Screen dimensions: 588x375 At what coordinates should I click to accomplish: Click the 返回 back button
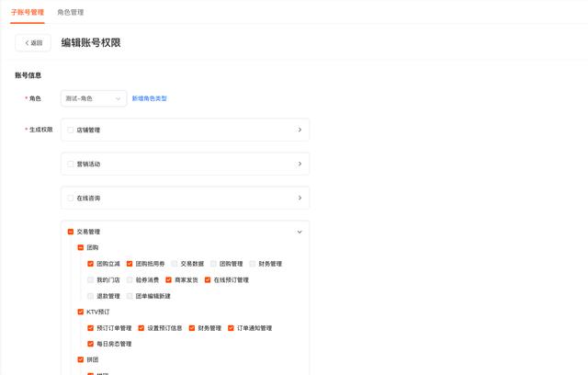click(x=33, y=43)
